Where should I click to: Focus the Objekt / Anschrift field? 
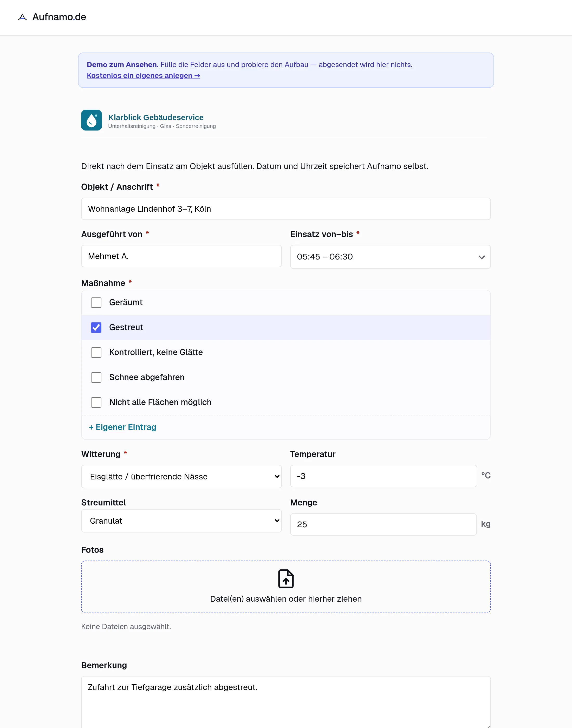286,209
